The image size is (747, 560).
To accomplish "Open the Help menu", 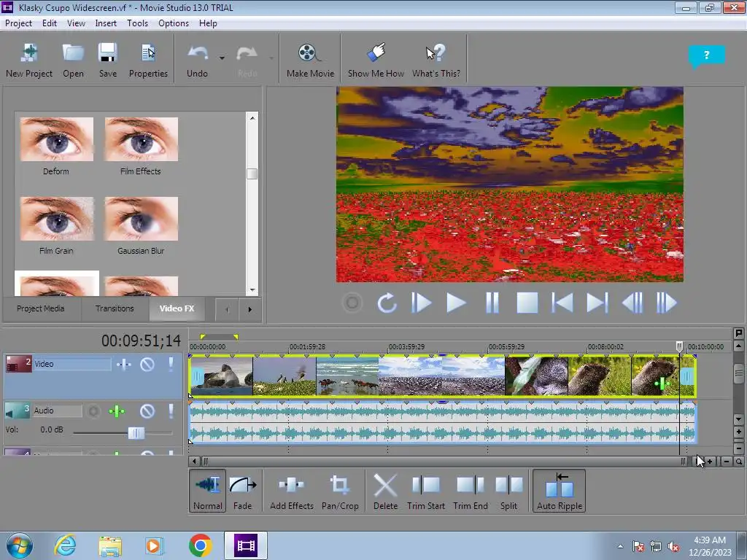I will [208, 23].
